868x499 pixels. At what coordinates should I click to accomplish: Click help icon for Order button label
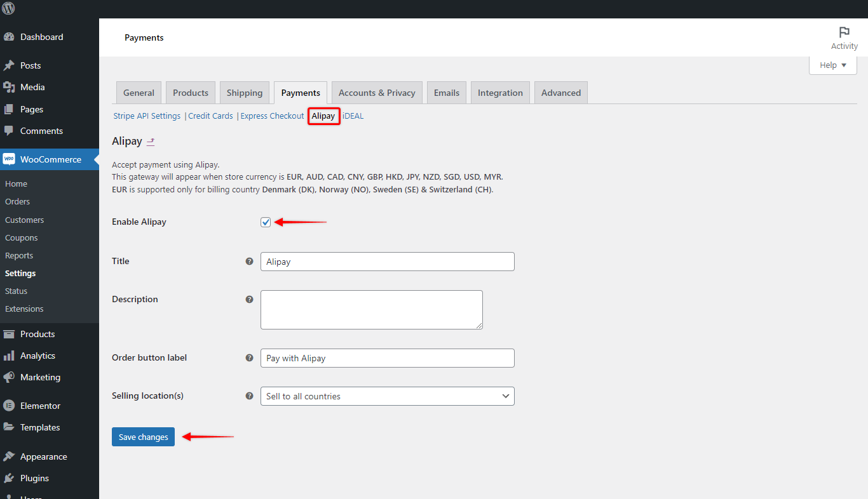tap(249, 357)
